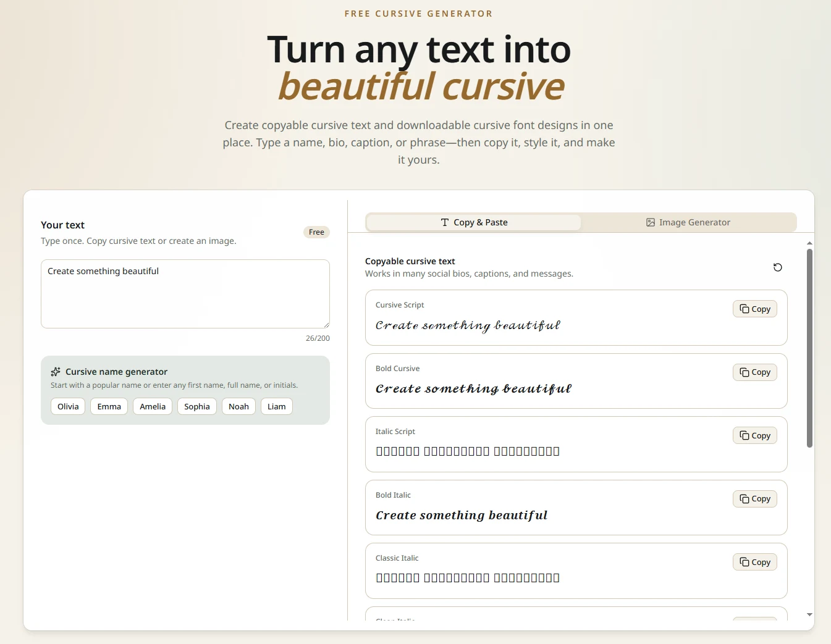Click the Your text heading
Viewport: 831px width, 644px height.
[62, 225]
